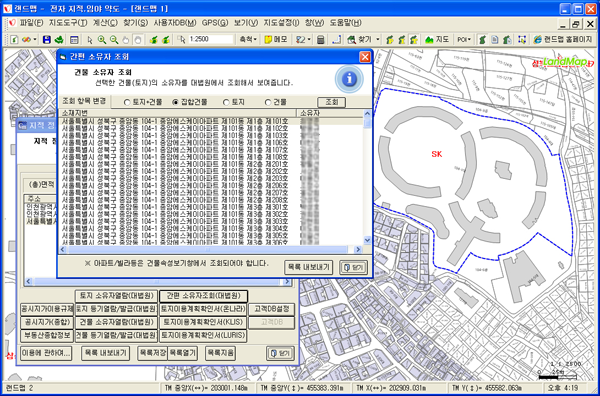Click the Korea peninsula map icon after POI

click(483, 39)
